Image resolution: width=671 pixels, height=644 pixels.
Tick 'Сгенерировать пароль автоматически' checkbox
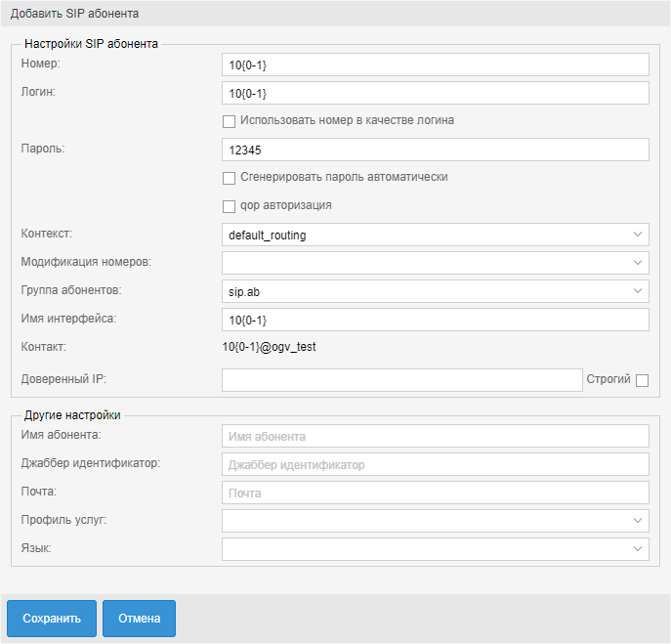(x=230, y=178)
